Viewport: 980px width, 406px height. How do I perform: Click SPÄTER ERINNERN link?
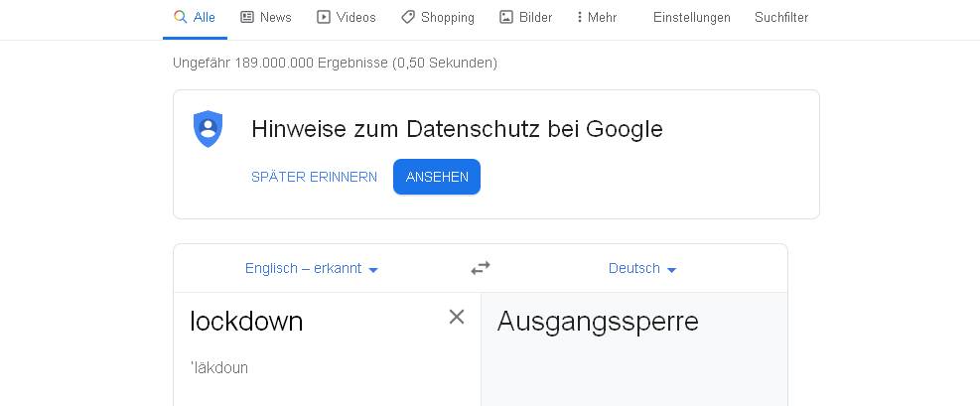[x=315, y=177]
